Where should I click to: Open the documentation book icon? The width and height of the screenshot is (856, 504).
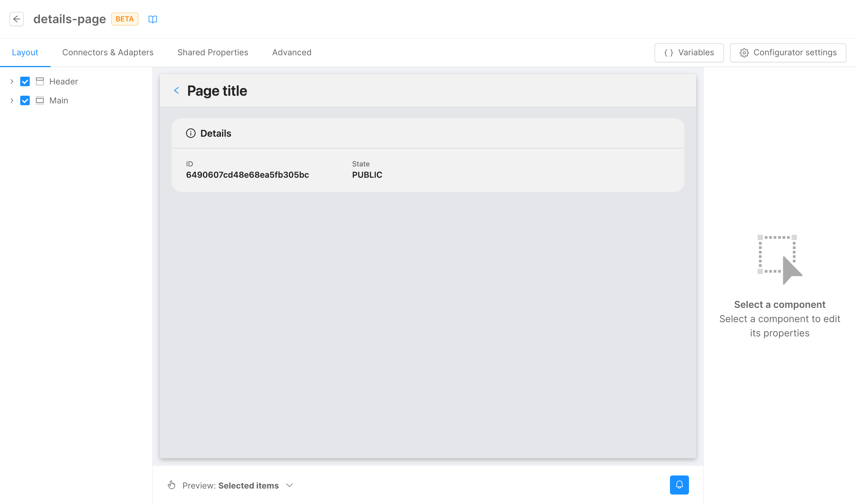152,19
